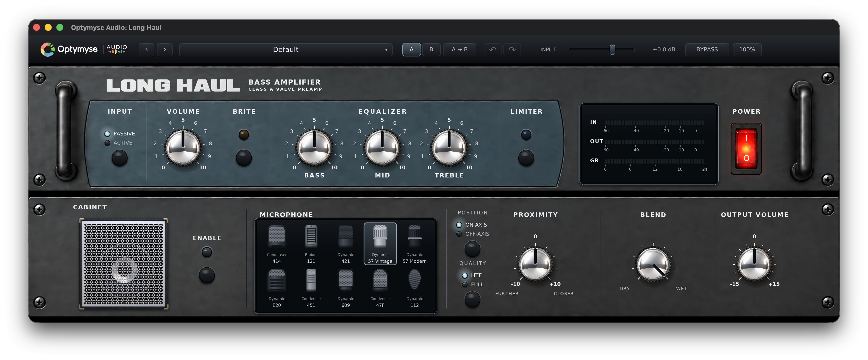This screenshot has height=360, width=868.
Task: Toggle the red POWER rocker switch
Action: coord(746,148)
